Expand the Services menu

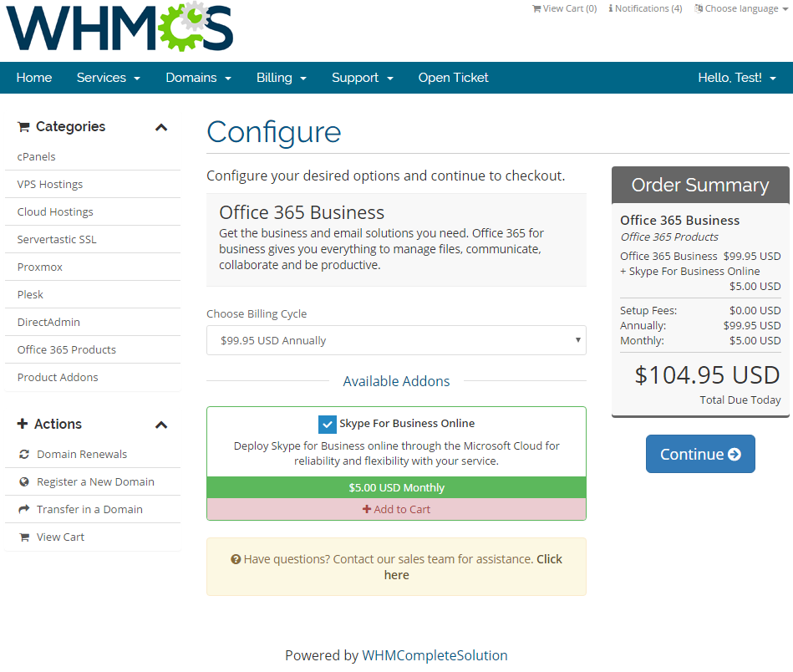pyautogui.click(x=109, y=78)
